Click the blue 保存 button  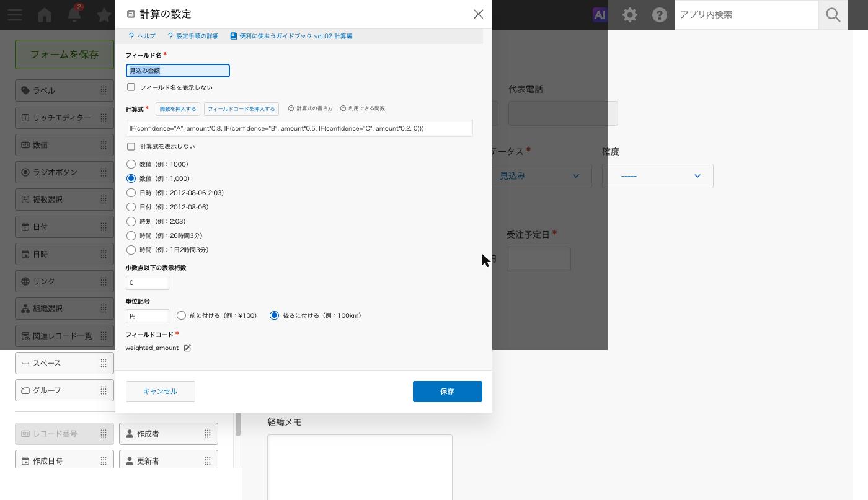click(448, 392)
